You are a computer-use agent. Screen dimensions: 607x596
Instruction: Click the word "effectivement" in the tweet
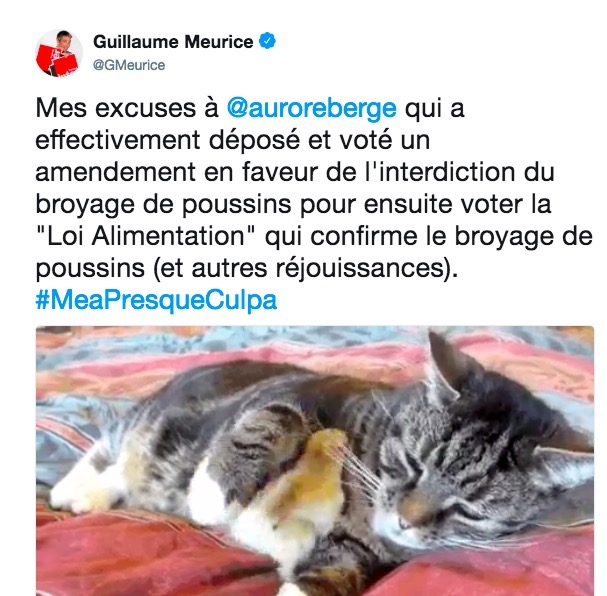point(118,139)
